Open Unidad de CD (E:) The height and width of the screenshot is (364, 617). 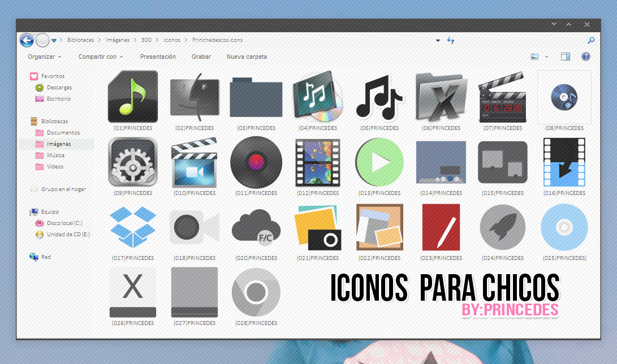tap(68, 234)
